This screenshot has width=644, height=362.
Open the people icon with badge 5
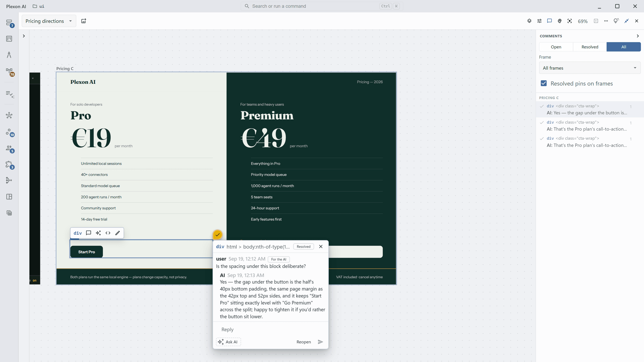10,149
